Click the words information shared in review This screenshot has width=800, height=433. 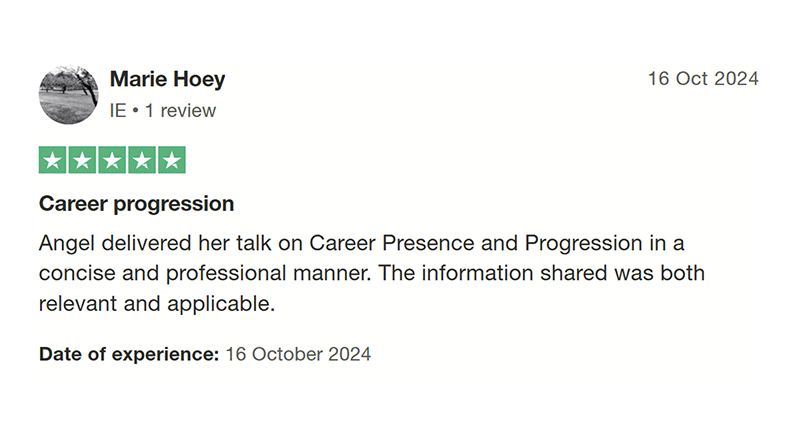[514, 273]
